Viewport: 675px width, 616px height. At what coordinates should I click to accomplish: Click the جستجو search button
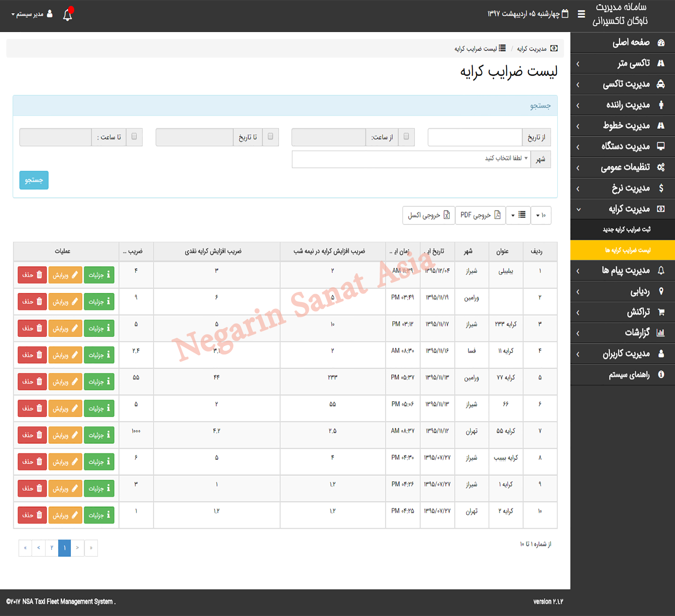34,180
